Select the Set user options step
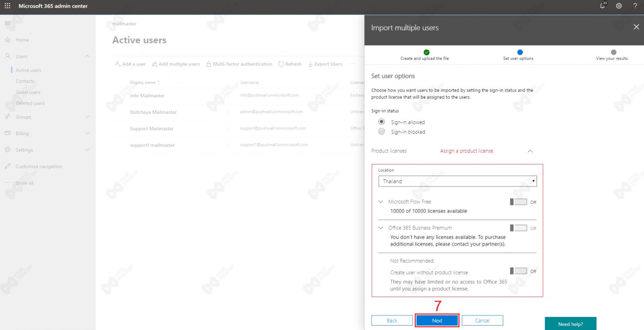Screen dimensions: 644x330 pyautogui.click(x=518, y=55)
